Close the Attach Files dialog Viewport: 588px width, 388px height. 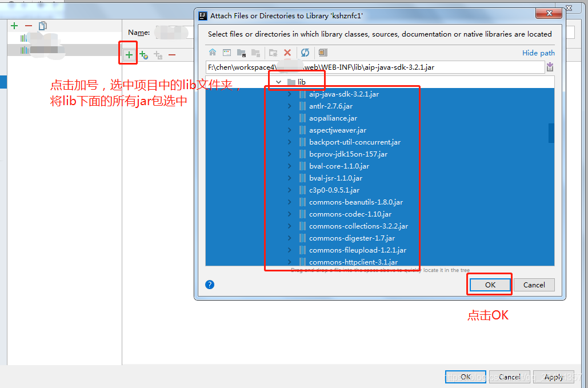[x=549, y=13]
